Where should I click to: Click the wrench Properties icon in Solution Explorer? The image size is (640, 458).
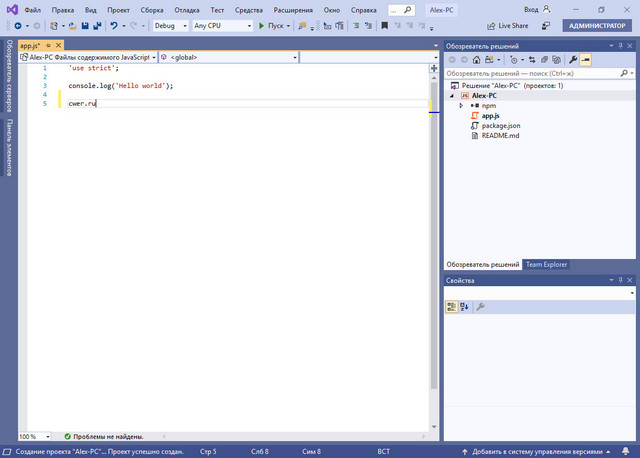pos(573,60)
